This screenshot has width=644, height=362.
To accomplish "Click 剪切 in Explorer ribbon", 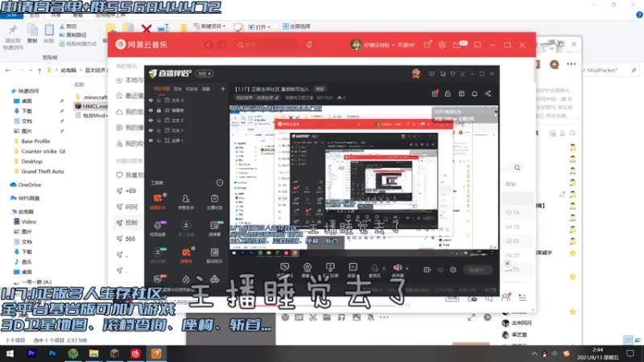I will pyautogui.click(x=68, y=27).
